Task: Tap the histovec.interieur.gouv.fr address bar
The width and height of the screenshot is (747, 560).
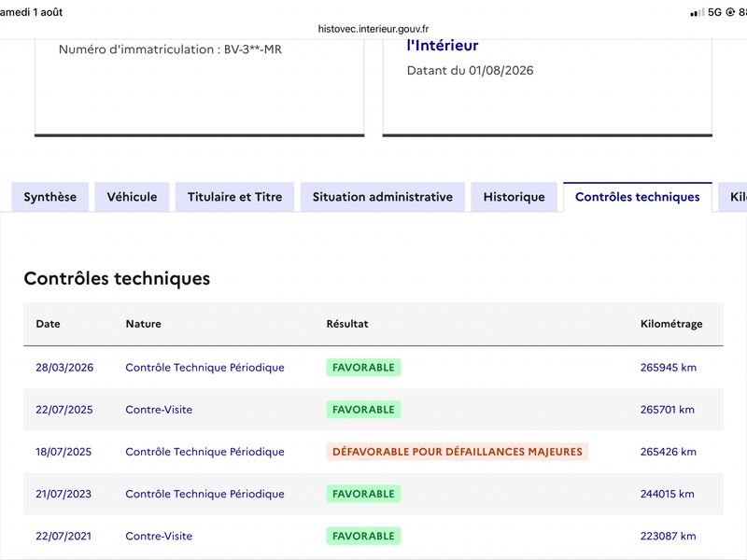Action: (x=373, y=29)
